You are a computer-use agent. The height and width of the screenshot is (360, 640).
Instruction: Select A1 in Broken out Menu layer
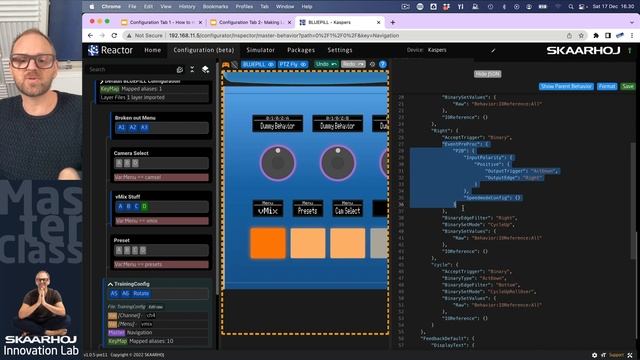(121, 127)
